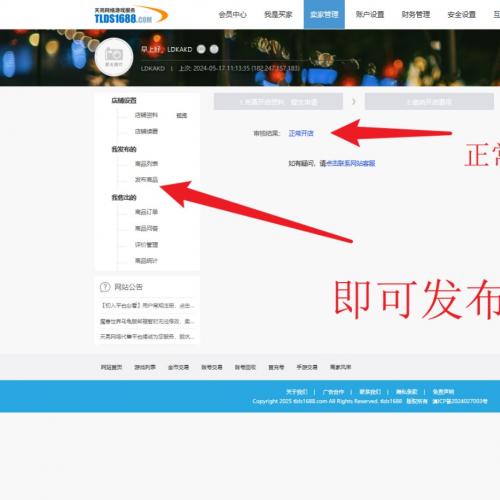Open the first announcement under 网站公告
500x500 pixels.
pos(147,305)
